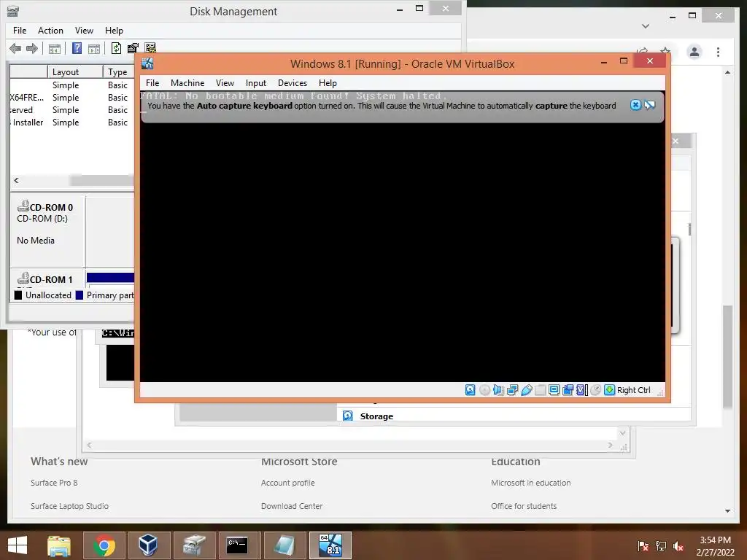Click recording indicator icon in VirtualBox status bar

568,390
